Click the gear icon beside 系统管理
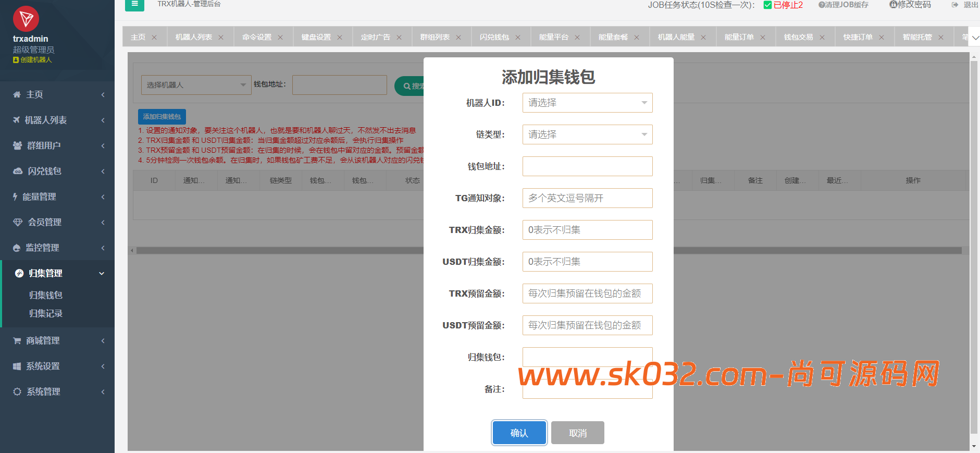 [17, 391]
